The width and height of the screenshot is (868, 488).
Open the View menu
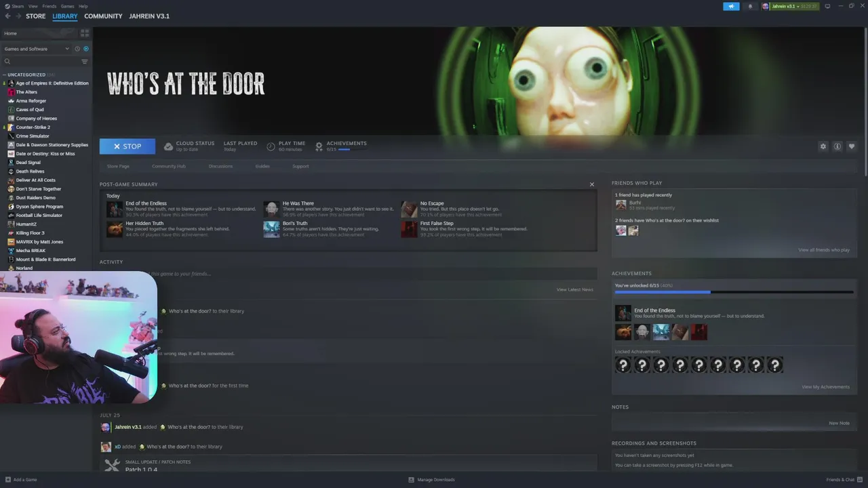coord(33,6)
